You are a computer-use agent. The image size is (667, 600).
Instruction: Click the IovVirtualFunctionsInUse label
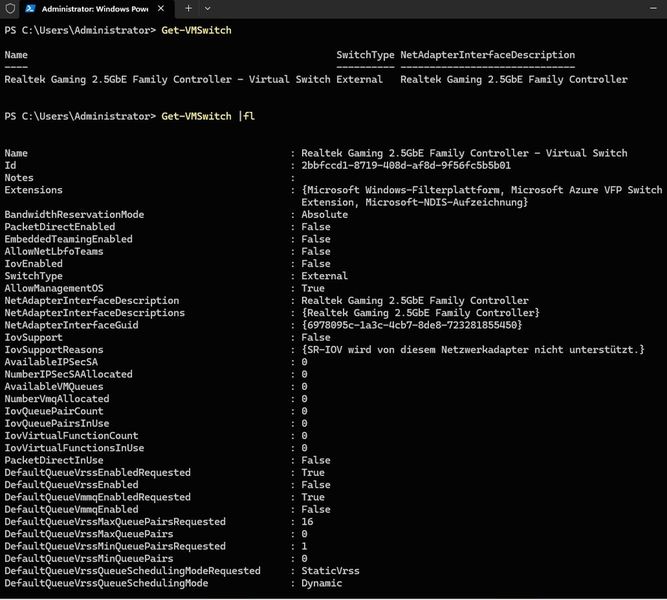point(74,448)
